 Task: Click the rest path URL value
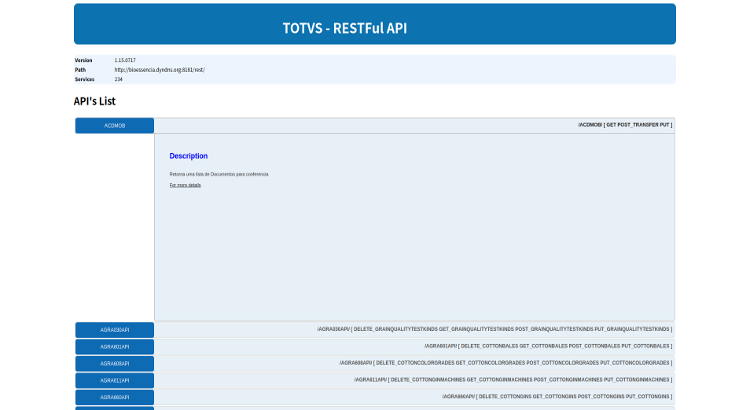click(159, 70)
